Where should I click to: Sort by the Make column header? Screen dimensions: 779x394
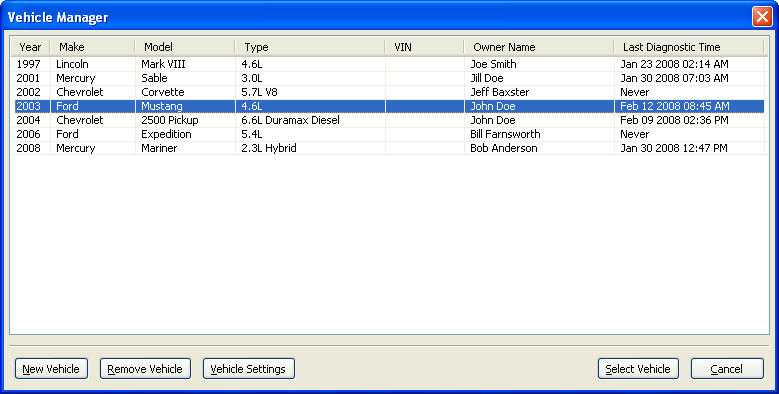click(92, 47)
